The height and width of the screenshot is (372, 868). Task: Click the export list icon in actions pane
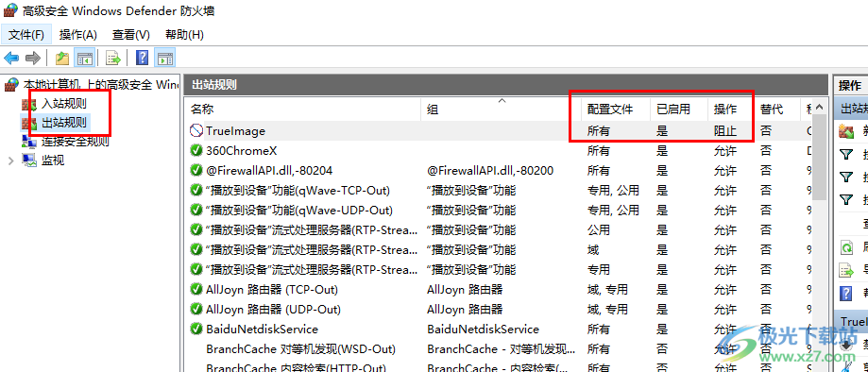click(x=846, y=270)
